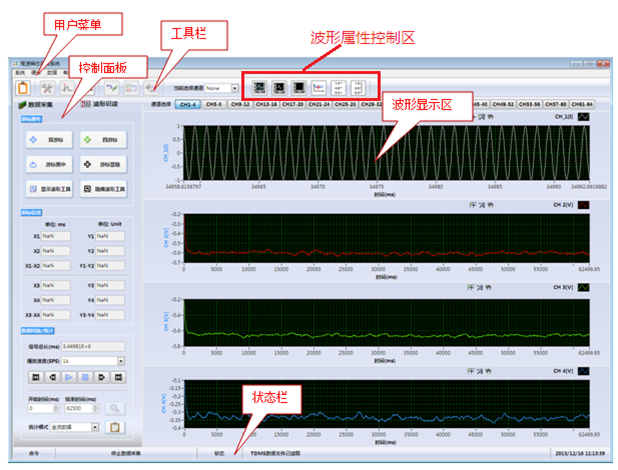Click the graph palette tools above CH 2 plot
618x470 pixels.
pos(480,205)
